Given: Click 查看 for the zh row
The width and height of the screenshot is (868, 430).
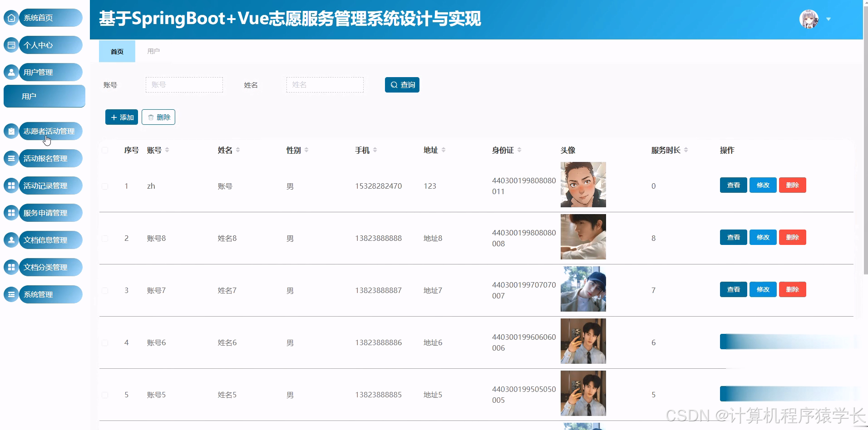Looking at the screenshot, I should click(x=734, y=185).
